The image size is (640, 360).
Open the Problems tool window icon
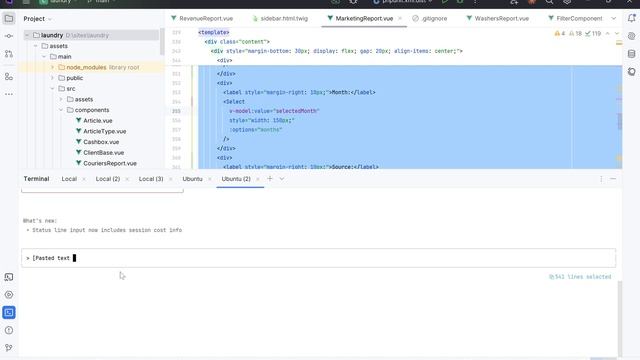(x=9, y=330)
